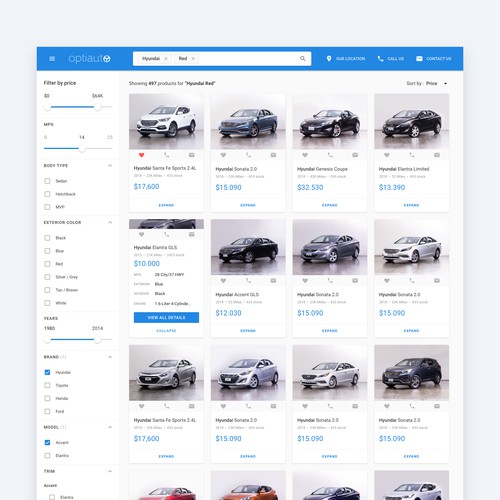Check the Red exterior color

click(x=47, y=264)
